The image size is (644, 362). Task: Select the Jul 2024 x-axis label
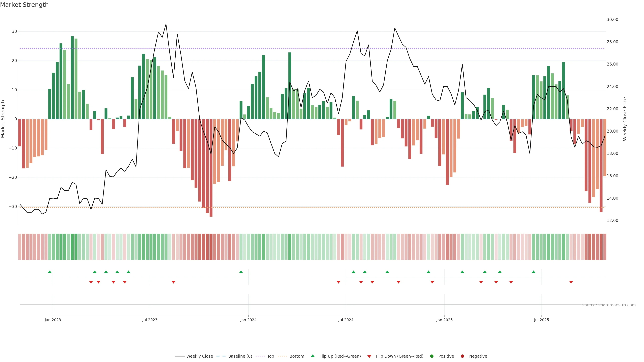[x=346, y=320]
